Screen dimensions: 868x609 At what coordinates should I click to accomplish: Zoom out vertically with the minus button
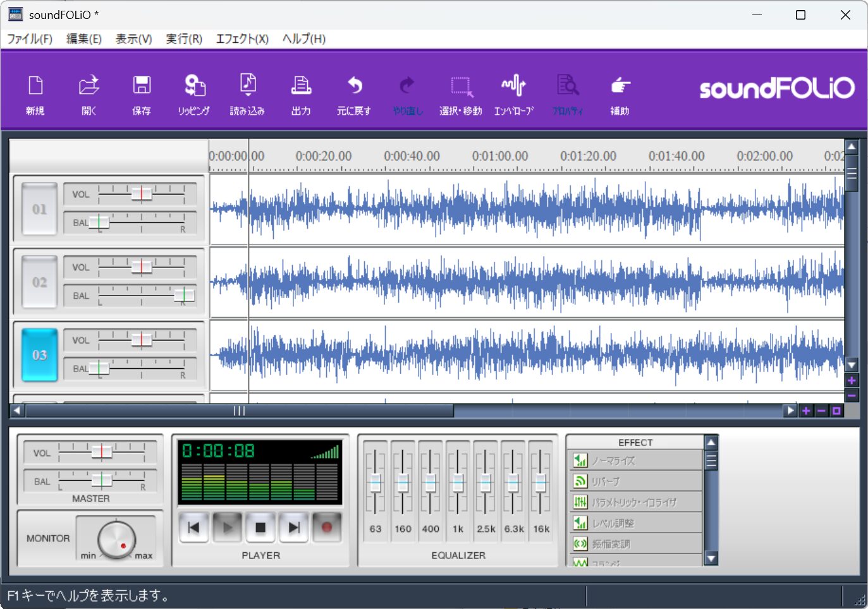[x=852, y=396]
